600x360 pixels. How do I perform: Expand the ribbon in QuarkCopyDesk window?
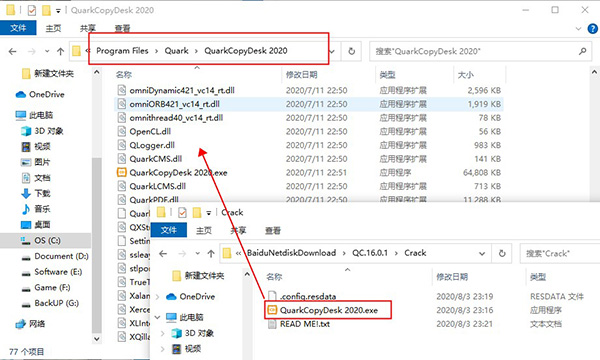[578, 29]
